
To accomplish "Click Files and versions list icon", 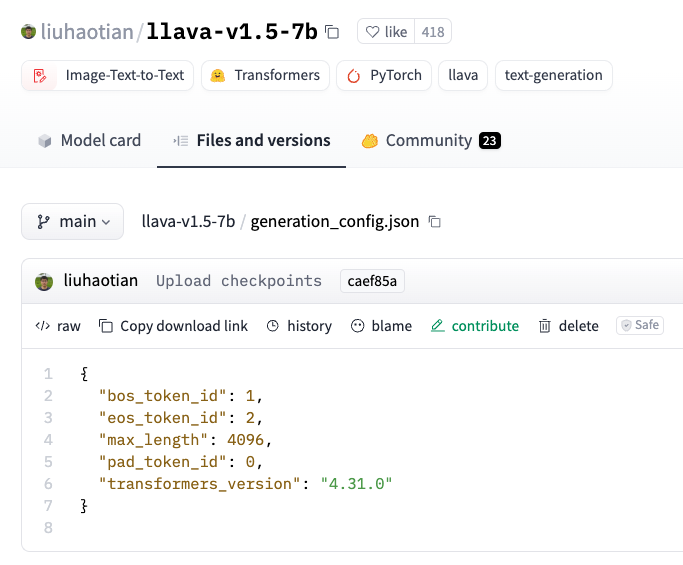I will click(180, 141).
